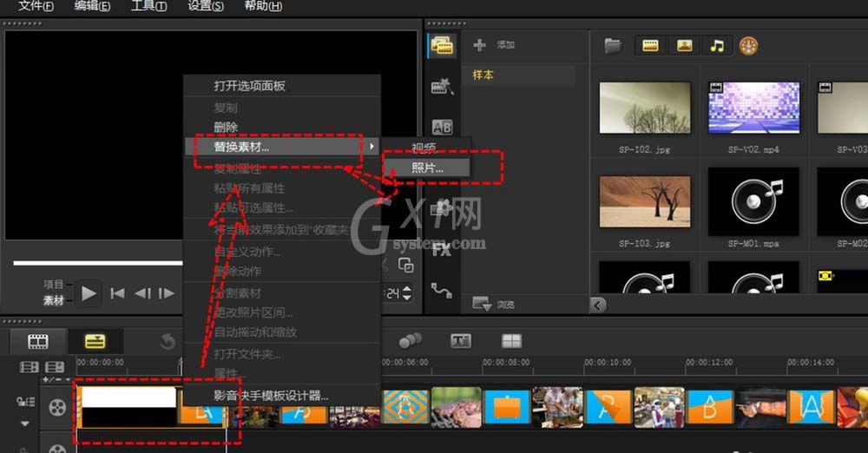Toggle the show audio files filter

tap(717, 45)
